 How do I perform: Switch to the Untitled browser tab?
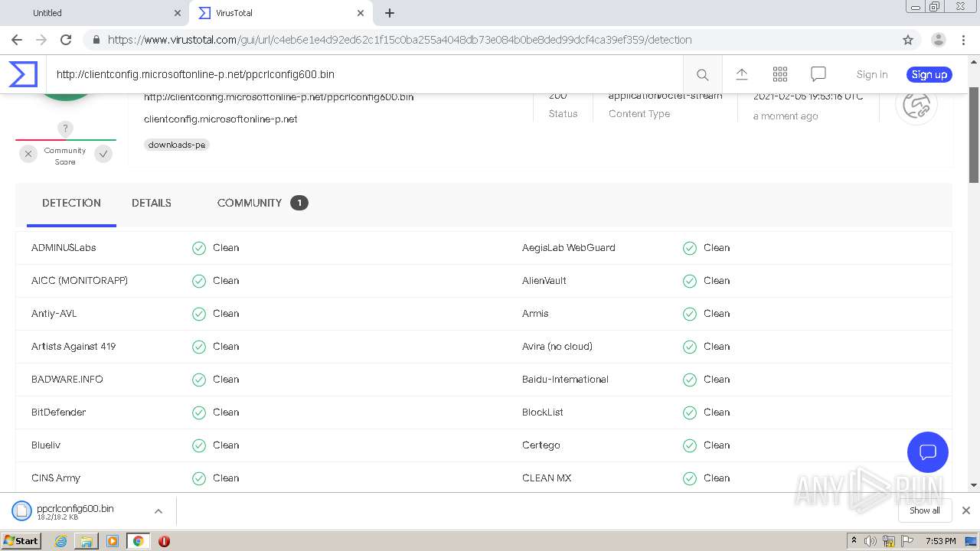pos(93,13)
